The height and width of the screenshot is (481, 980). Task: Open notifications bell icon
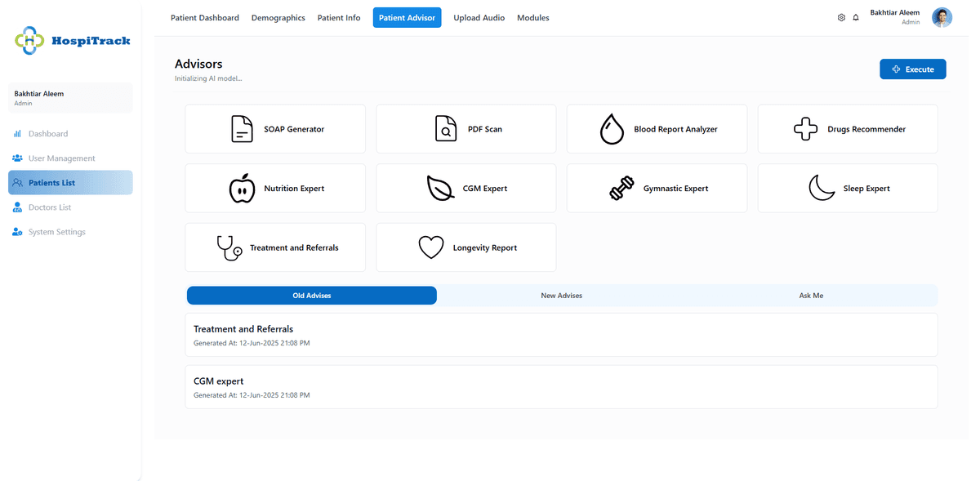pos(856,17)
